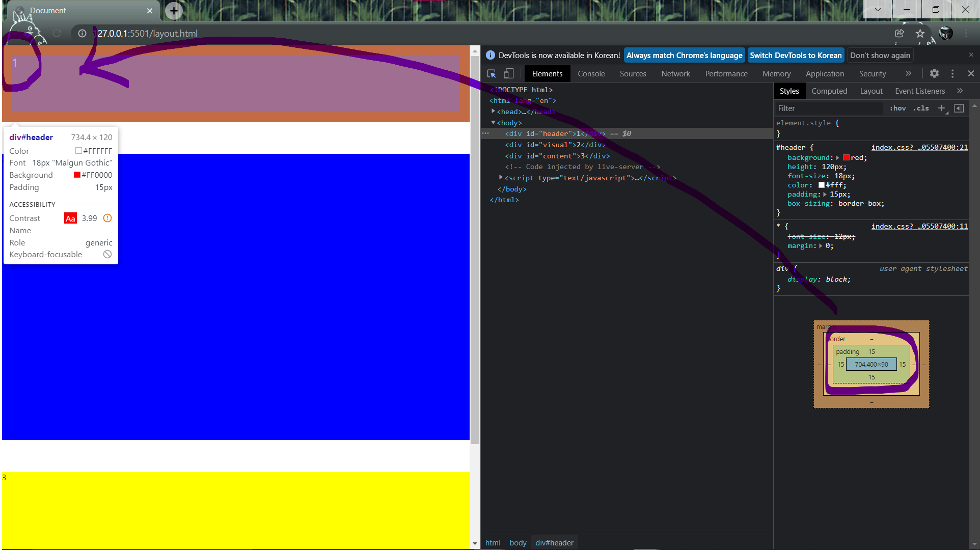The height and width of the screenshot is (550, 980).
Task: Open the index.css:21 source link
Action: [919, 147]
